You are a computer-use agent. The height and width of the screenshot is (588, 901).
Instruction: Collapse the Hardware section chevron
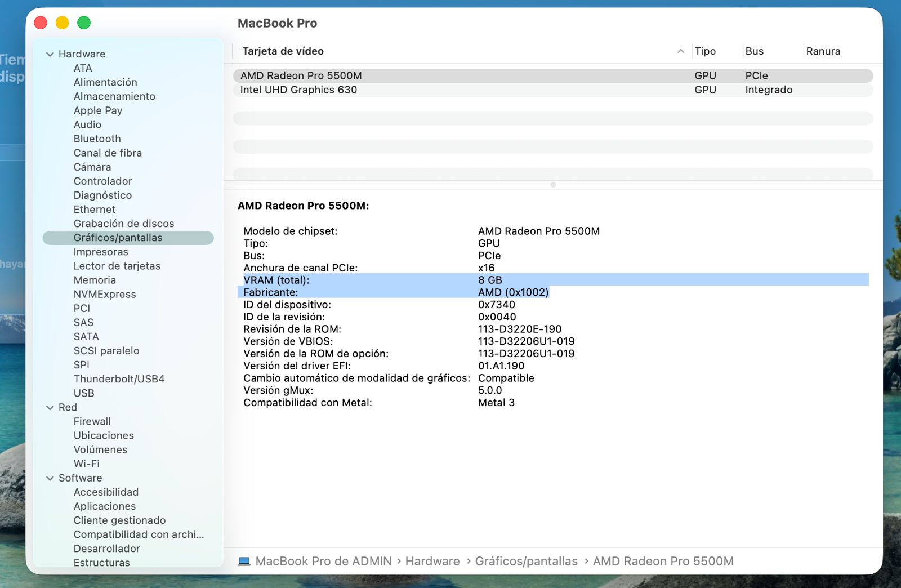tap(50, 55)
